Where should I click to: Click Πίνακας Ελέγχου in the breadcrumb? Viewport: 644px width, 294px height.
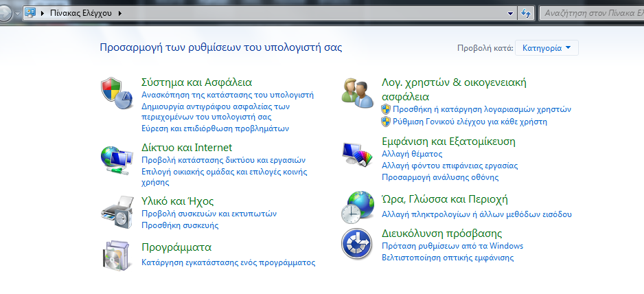(x=81, y=13)
